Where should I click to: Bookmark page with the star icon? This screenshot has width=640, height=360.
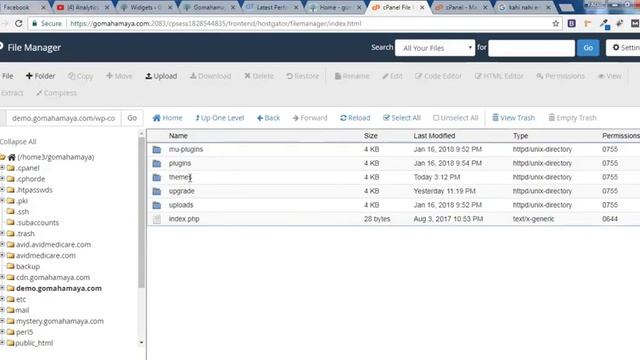click(x=556, y=24)
